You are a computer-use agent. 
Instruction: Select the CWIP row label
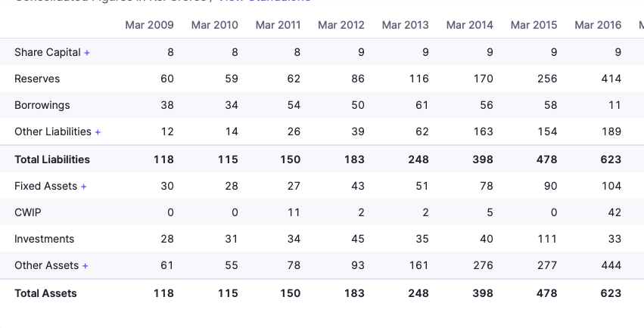[28, 212]
